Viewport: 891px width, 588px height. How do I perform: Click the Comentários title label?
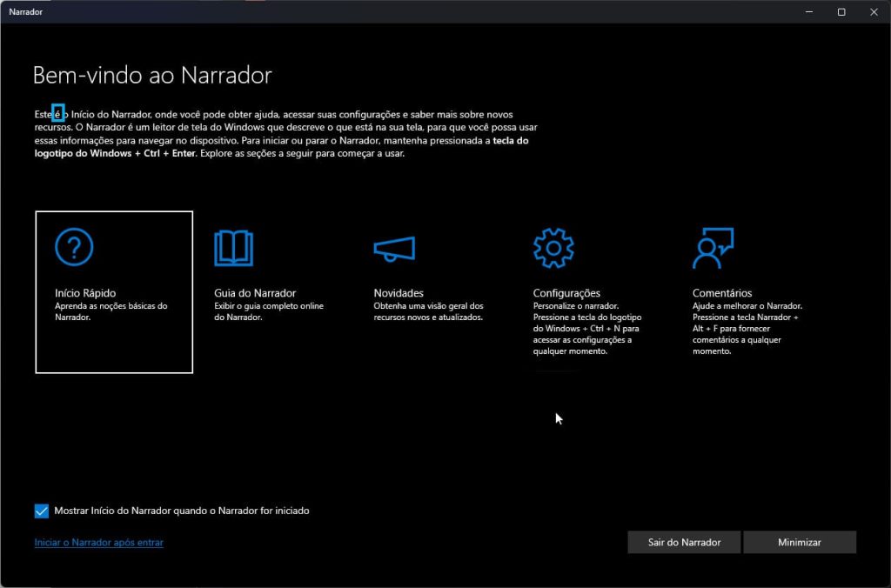(x=721, y=292)
